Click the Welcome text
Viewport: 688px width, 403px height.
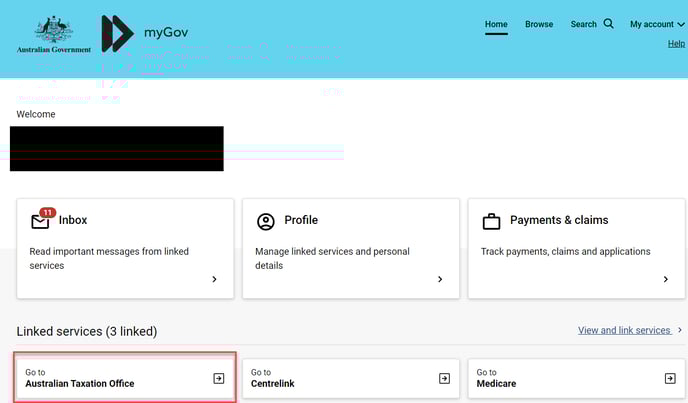pyautogui.click(x=36, y=114)
